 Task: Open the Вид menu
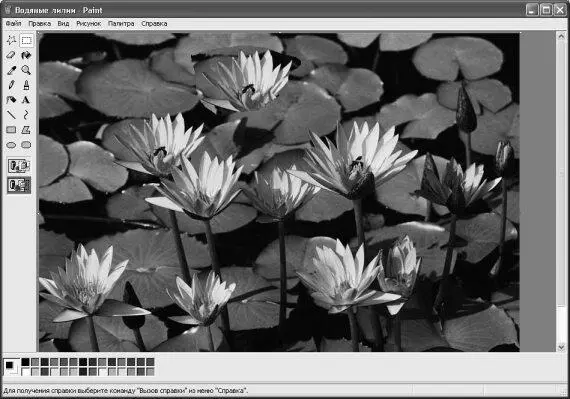coord(63,24)
